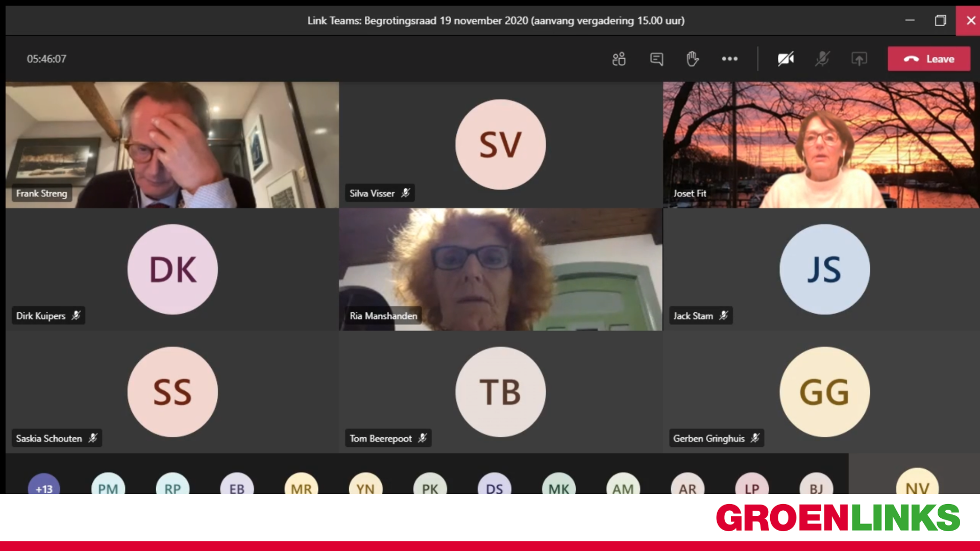This screenshot has width=980, height=551.
Task: Open the share content tray
Action: click(859, 59)
